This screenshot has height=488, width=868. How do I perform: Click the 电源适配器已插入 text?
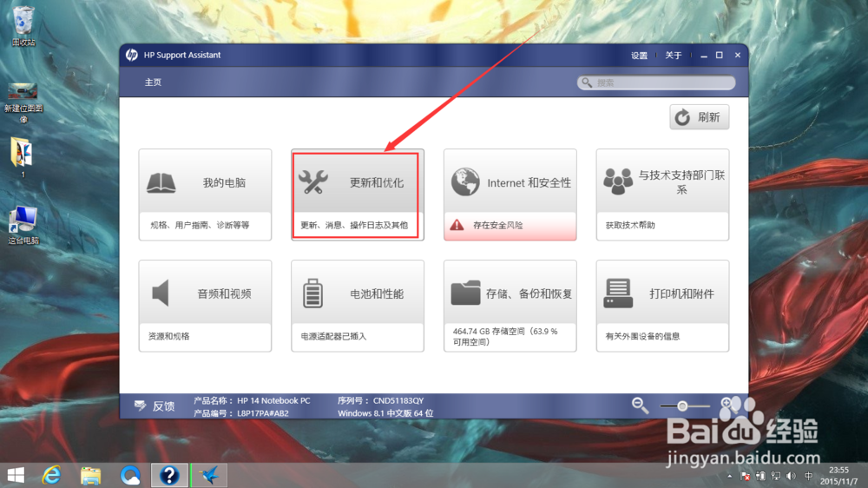click(x=333, y=336)
